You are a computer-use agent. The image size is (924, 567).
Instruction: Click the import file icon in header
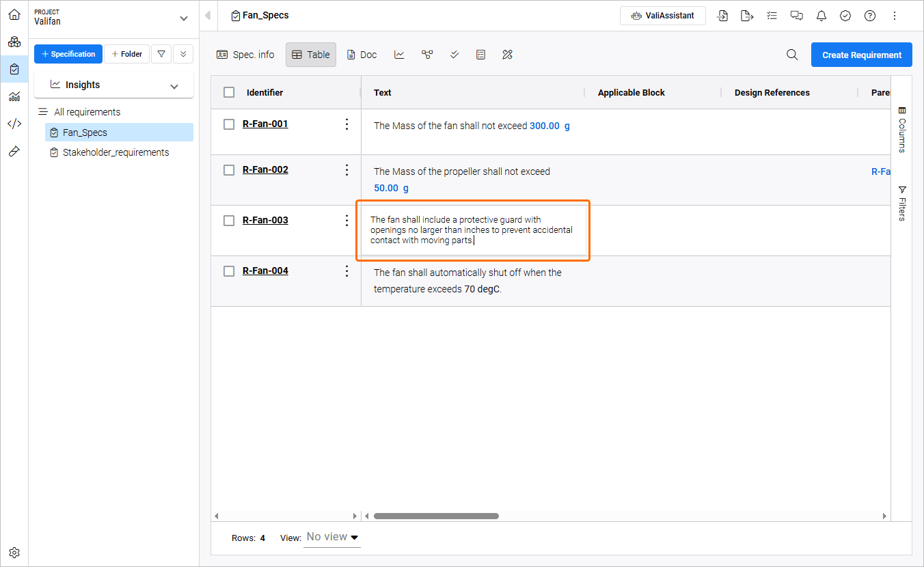pyautogui.click(x=722, y=16)
